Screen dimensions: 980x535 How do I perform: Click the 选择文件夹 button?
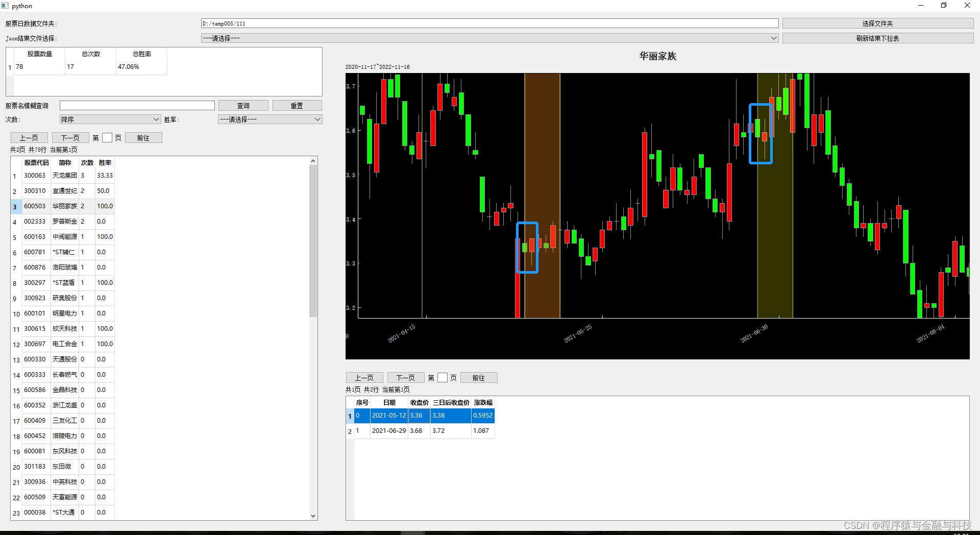(x=877, y=23)
